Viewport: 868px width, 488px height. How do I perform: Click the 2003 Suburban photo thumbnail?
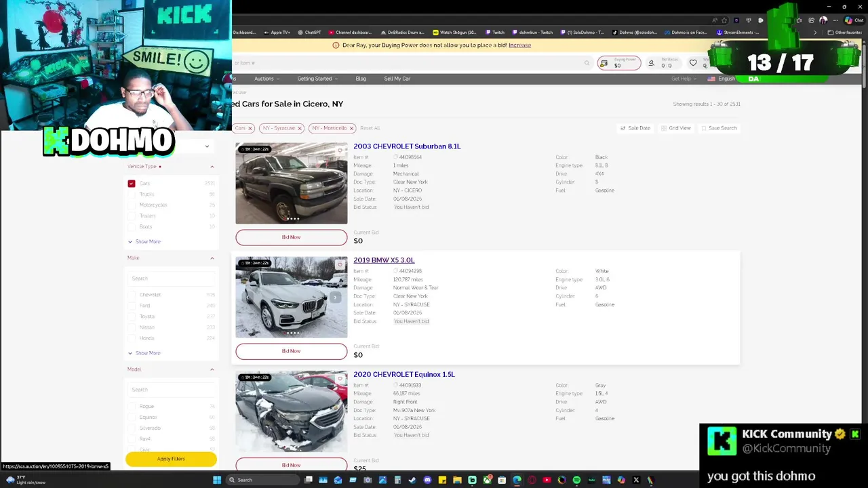click(292, 184)
